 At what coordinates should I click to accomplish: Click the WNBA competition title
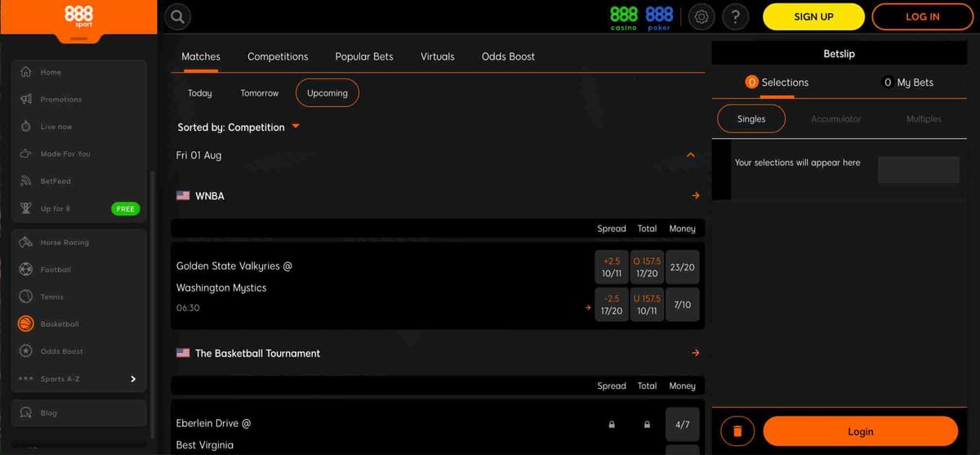pos(210,196)
